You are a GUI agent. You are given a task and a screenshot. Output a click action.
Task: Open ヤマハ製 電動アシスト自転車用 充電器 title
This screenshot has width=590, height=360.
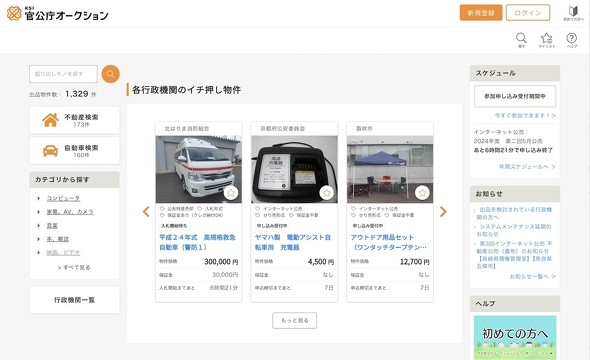(x=293, y=242)
